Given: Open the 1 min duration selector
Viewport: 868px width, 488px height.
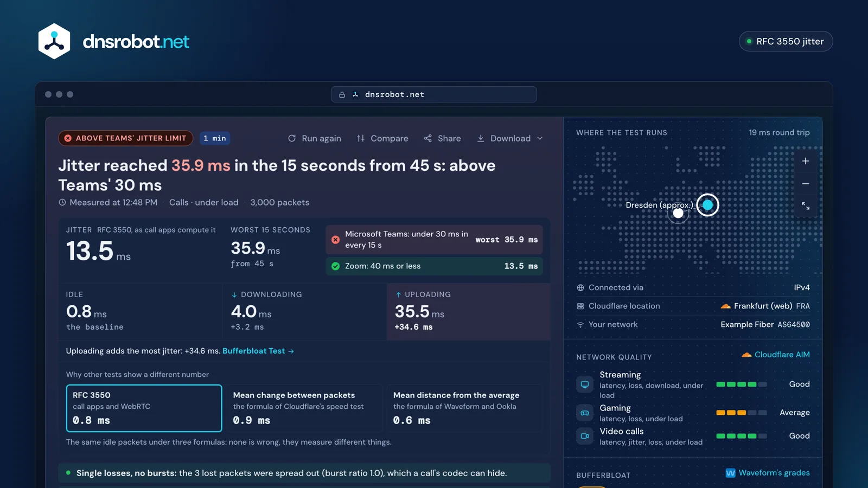Looking at the screenshot, I should click(x=215, y=138).
